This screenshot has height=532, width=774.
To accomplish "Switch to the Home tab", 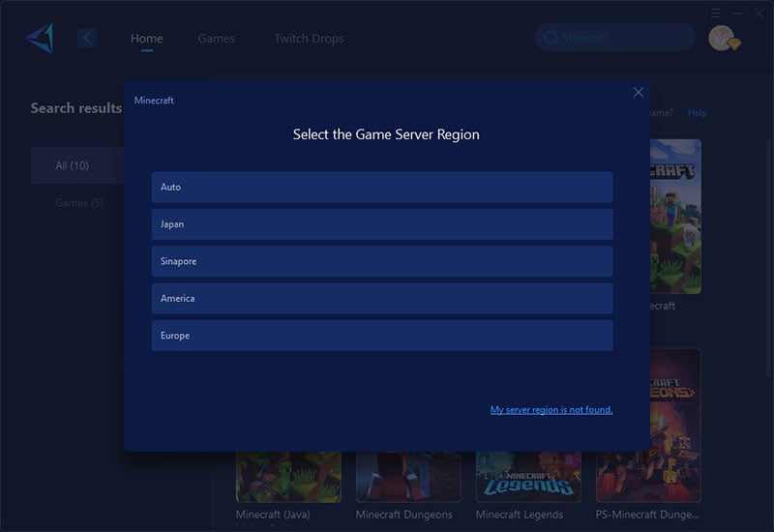I will 147,39.
